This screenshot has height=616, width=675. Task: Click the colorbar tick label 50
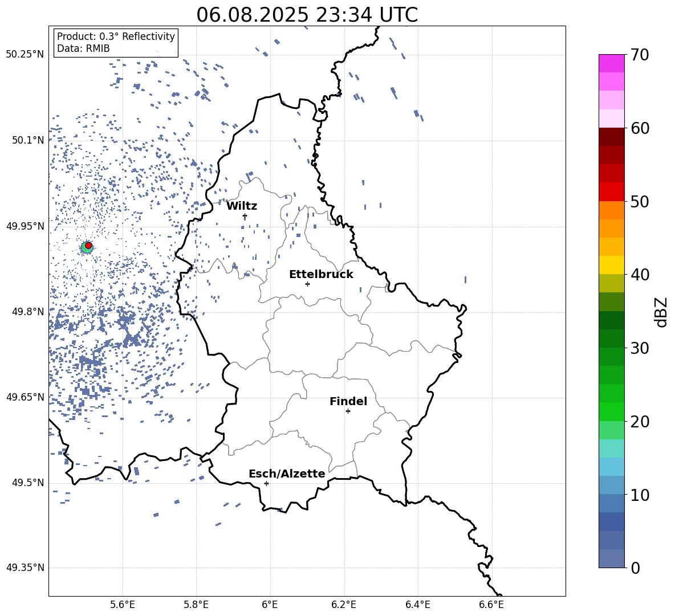pos(640,202)
